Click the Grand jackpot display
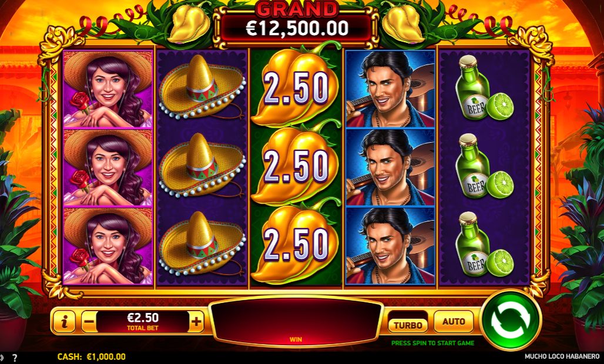Image resolution: width=604 pixels, height=364 pixels. coord(296,24)
